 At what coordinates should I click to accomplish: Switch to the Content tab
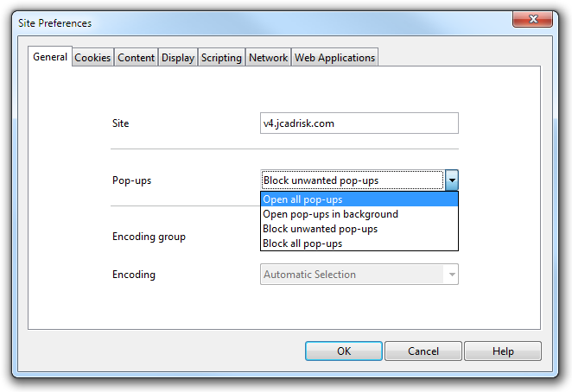tap(137, 58)
